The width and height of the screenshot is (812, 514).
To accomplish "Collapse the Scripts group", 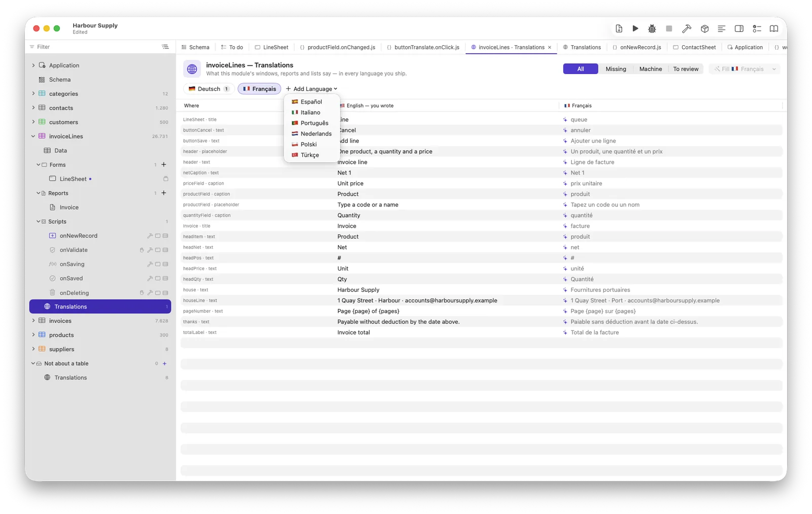I will pyautogui.click(x=39, y=221).
